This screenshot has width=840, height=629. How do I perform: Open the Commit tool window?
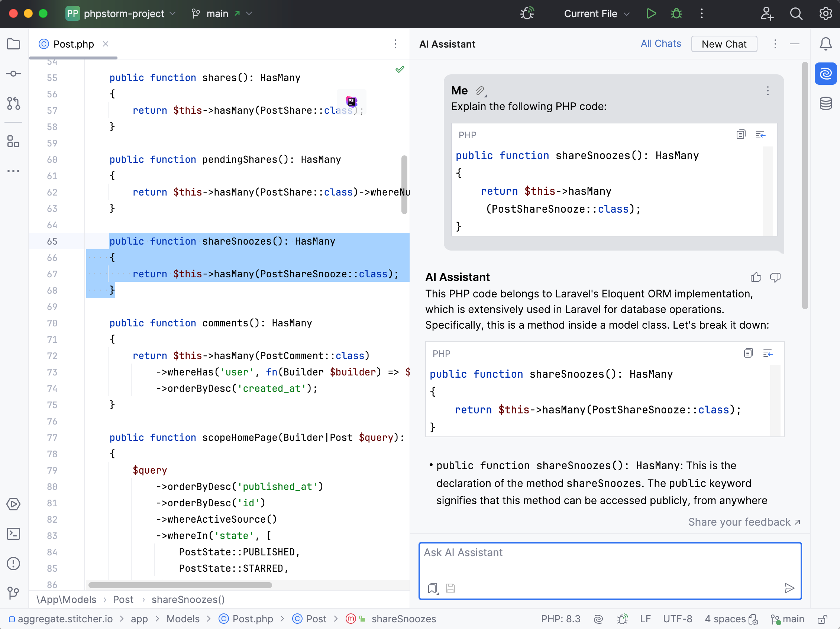coord(13,74)
